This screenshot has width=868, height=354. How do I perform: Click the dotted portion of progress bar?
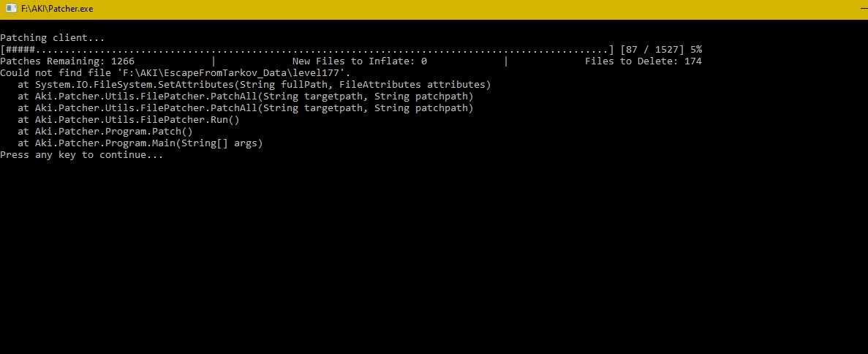coord(322,49)
